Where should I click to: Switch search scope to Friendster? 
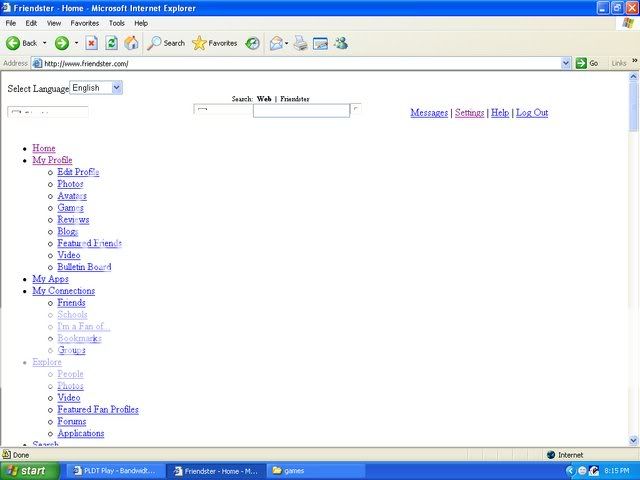295,99
